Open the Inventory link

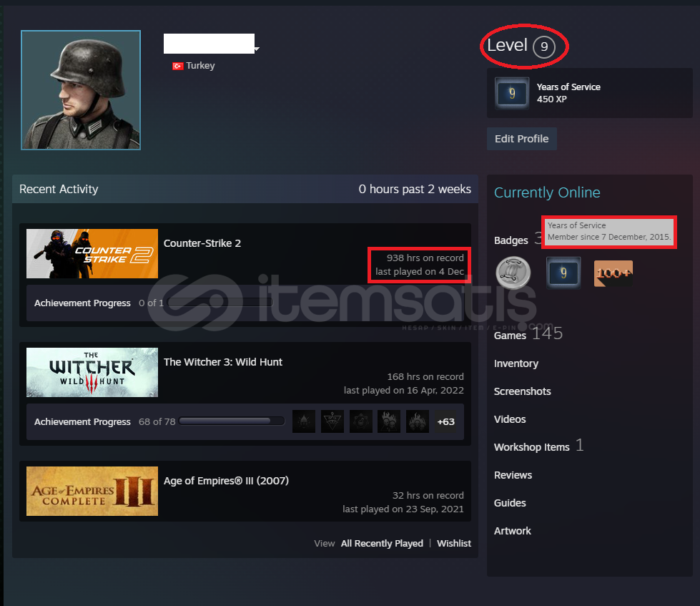(x=516, y=363)
